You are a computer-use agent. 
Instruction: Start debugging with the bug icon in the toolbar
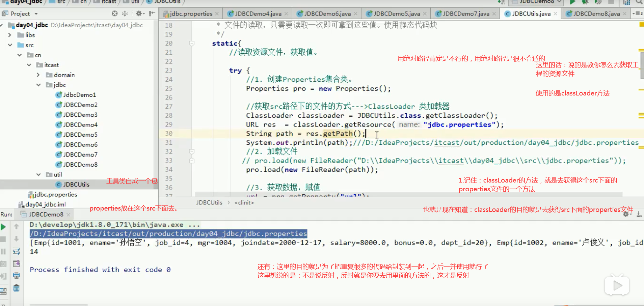click(x=585, y=2)
